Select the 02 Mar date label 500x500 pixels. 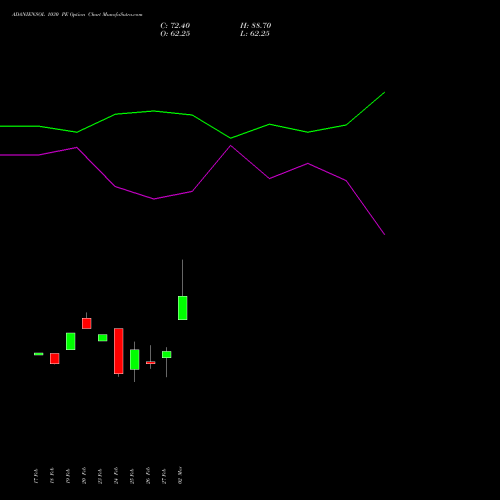pyautogui.click(x=180, y=475)
